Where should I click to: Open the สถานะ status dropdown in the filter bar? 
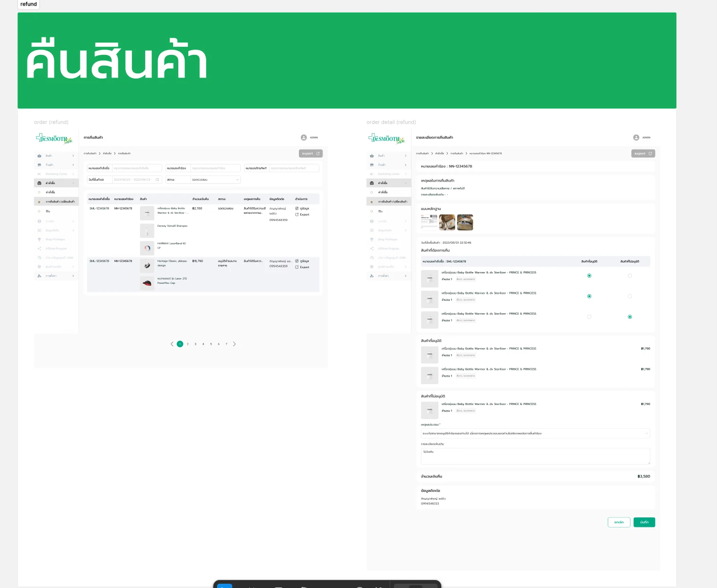[215, 180]
